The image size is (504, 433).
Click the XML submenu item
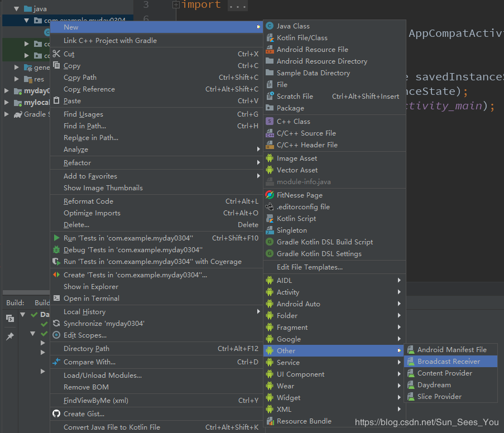[x=334, y=410]
